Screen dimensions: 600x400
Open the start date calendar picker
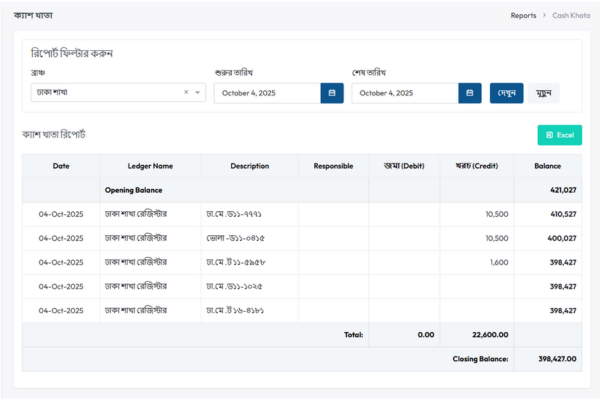[x=333, y=93]
